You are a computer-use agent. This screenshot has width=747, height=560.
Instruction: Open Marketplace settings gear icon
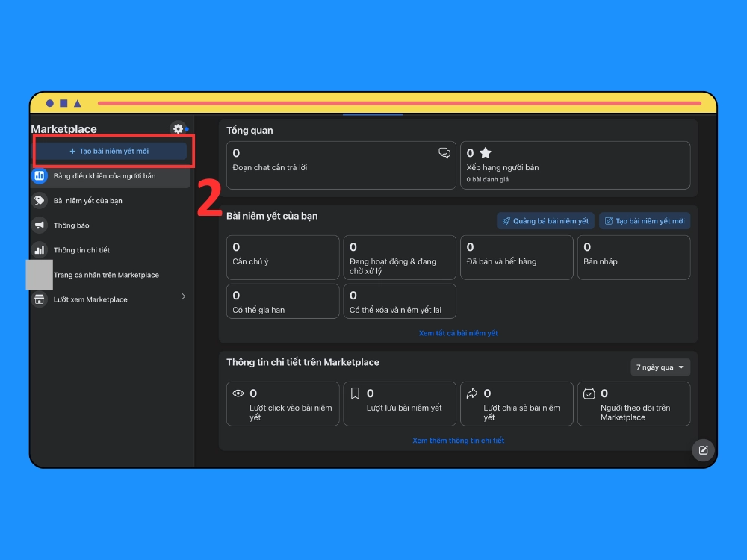(x=179, y=128)
